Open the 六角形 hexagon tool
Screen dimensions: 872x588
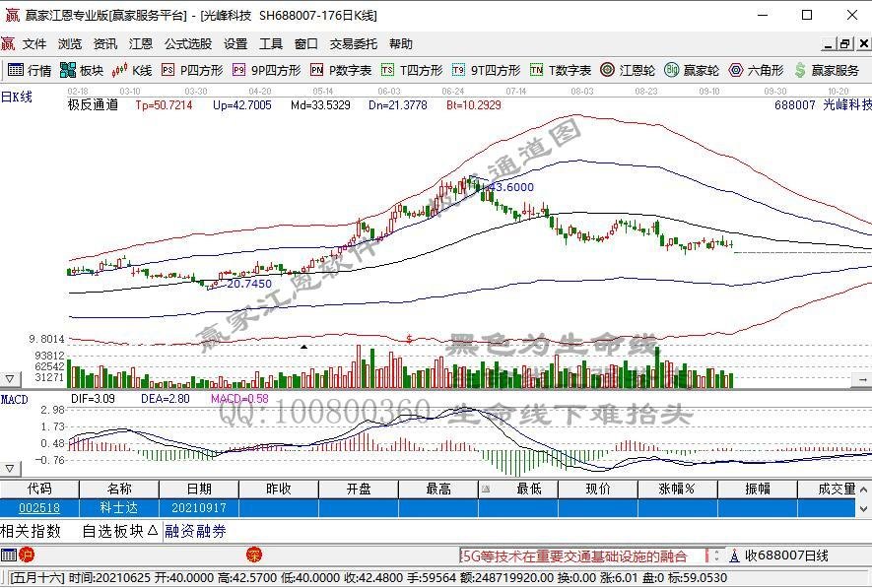[x=757, y=70]
